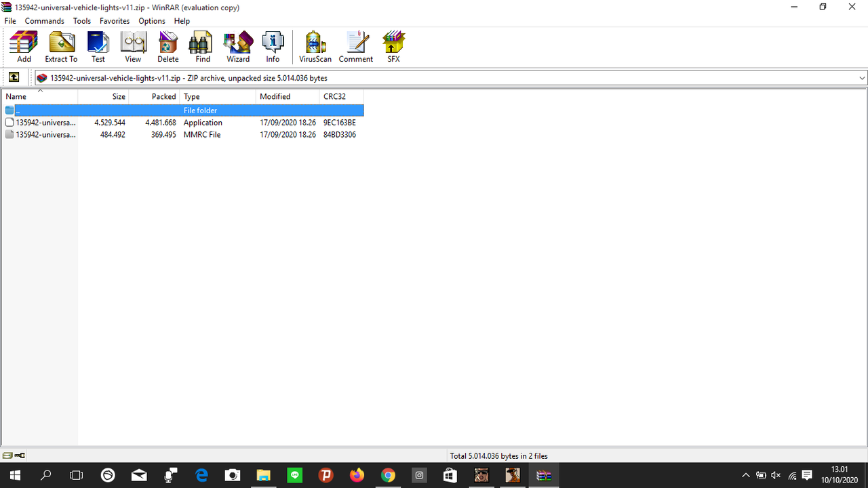868x488 pixels.
Task: Click the Add toolbar icon
Action: tap(24, 47)
